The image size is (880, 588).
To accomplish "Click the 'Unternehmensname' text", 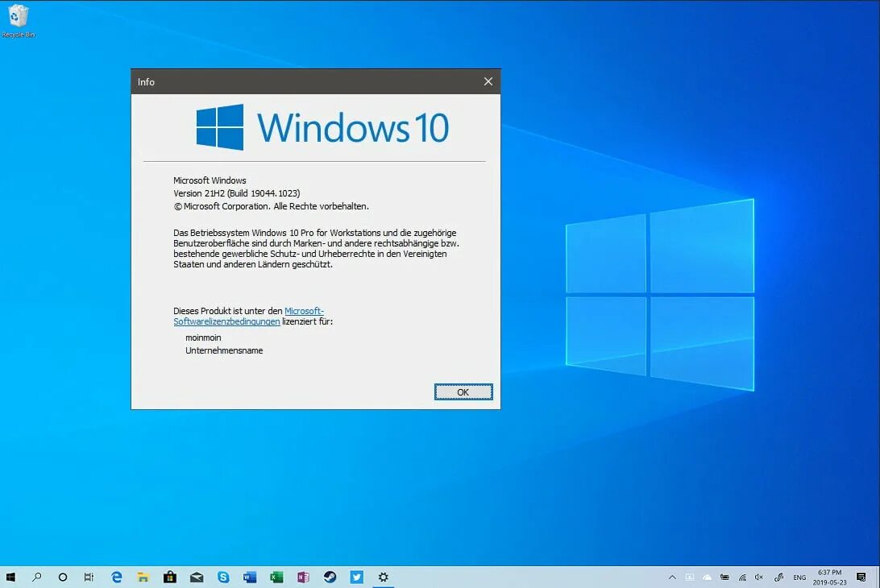I will pyautogui.click(x=224, y=350).
